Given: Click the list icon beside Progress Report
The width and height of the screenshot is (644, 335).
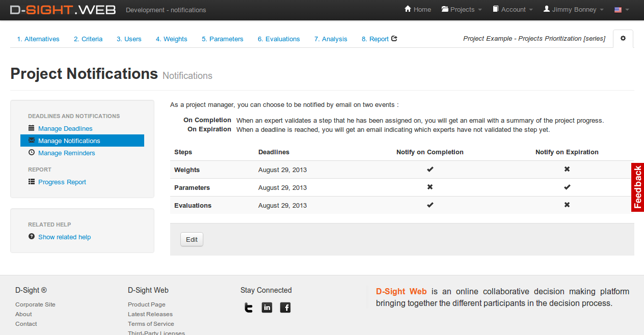Looking at the screenshot, I should 32,182.
